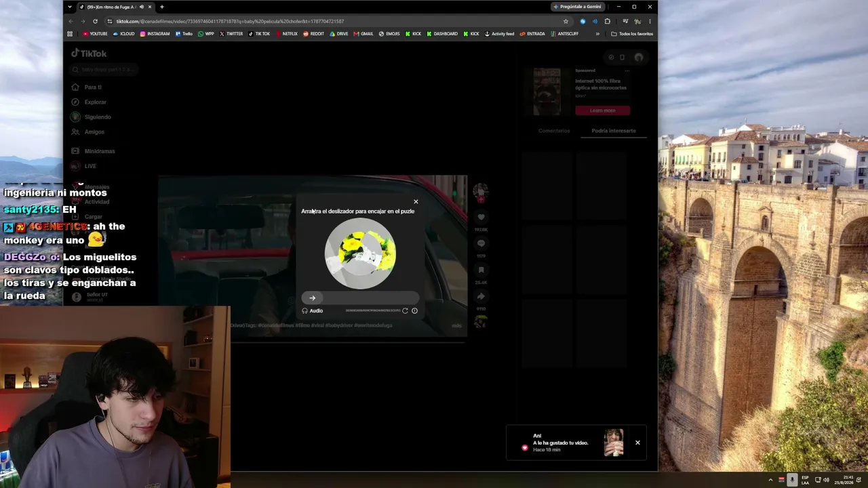Mute the tab via speaker icon
The width and height of the screenshot is (868, 488).
pyautogui.click(x=141, y=7)
